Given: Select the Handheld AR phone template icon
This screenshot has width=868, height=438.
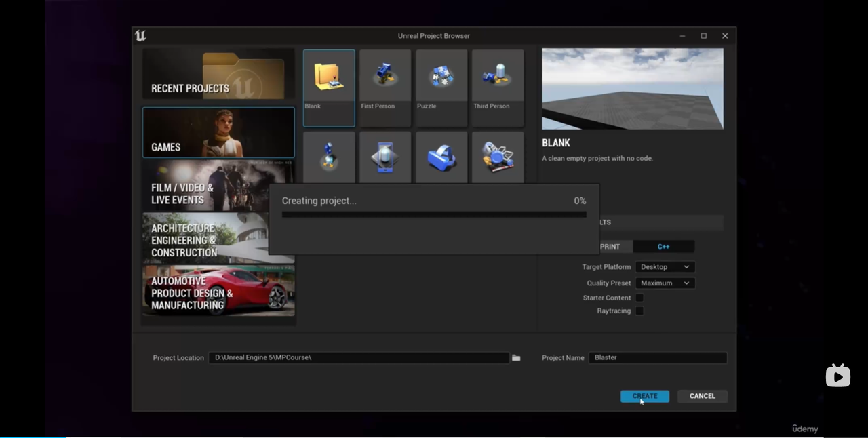Looking at the screenshot, I should (385, 157).
